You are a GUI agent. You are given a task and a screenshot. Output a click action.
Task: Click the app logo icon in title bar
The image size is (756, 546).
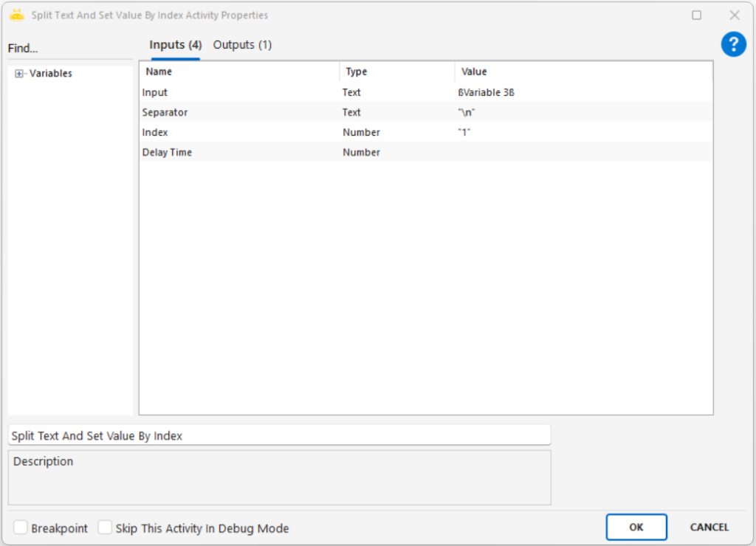pos(16,15)
